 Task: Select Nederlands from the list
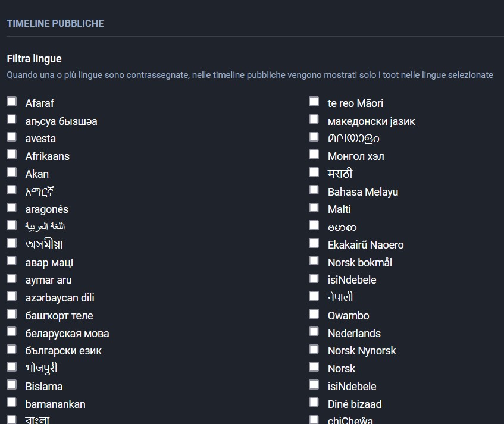point(314,331)
